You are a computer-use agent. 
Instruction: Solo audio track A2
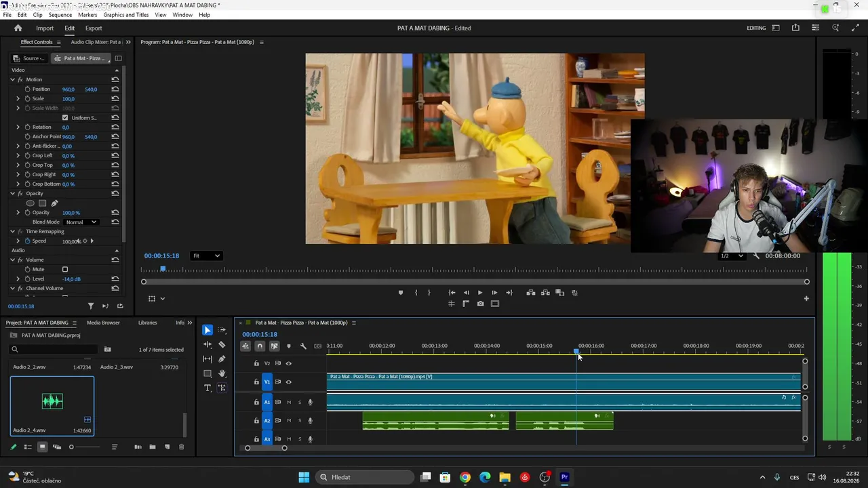(300, 421)
